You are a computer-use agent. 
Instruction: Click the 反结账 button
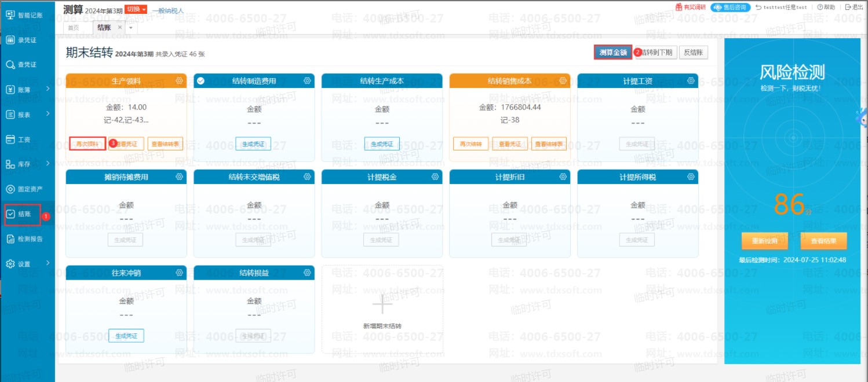pos(693,52)
